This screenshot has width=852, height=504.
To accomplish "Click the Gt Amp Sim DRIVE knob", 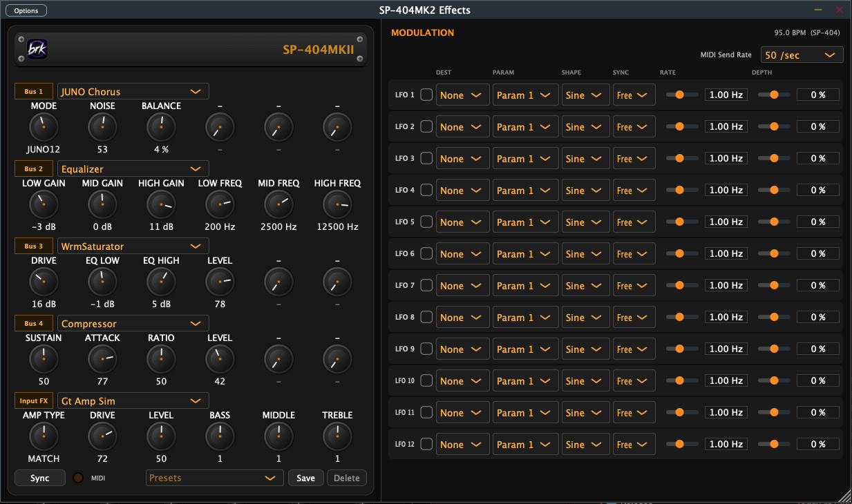I will [x=102, y=436].
